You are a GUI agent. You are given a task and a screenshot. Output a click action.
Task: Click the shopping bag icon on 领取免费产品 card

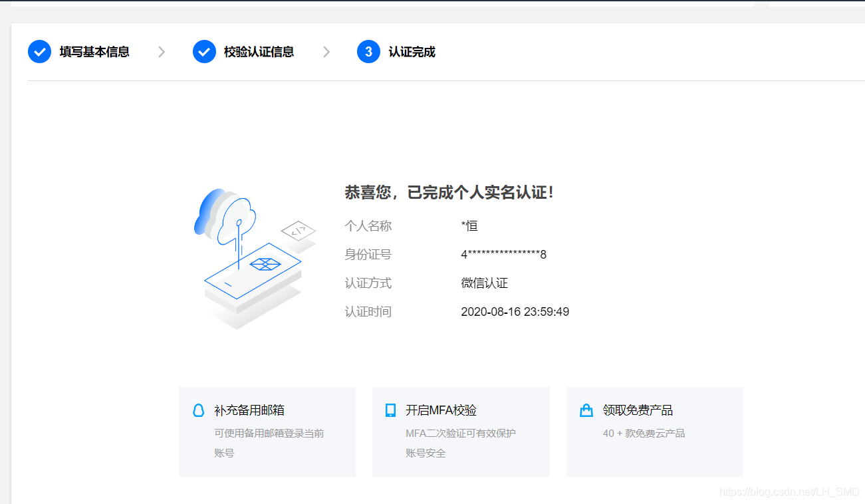point(586,410)
